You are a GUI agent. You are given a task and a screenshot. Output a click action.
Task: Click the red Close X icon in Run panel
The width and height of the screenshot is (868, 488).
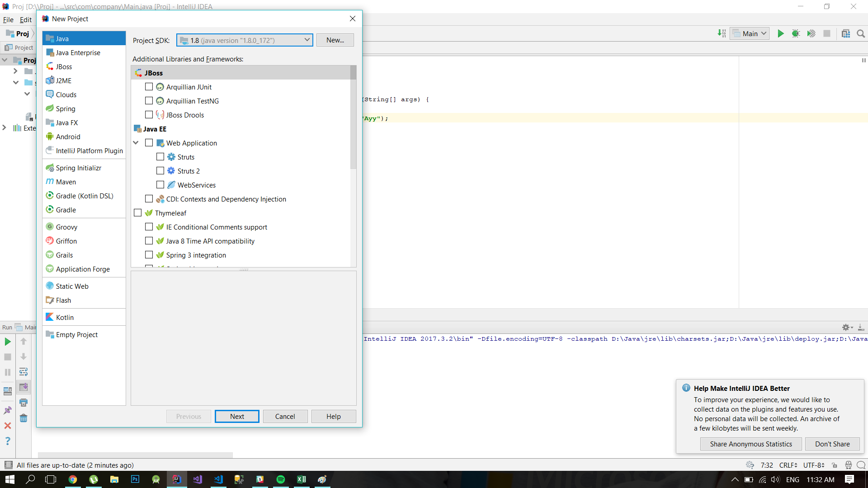(8, 426)
